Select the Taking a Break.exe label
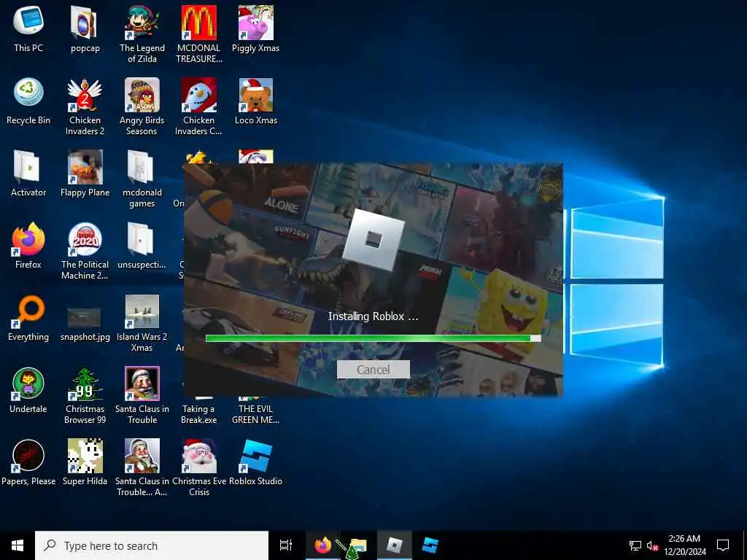Image resolution: width=747 pixels, height=560 pixels. coord(199,414)
